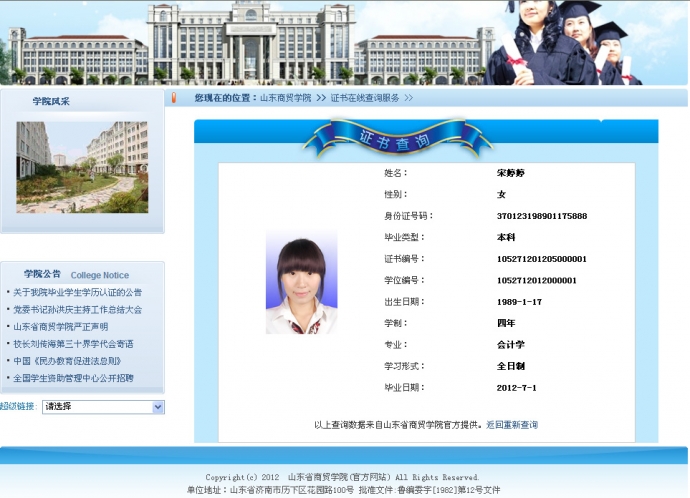Click the gender value 女
Image resolution: width=690 pixels, height=498 pixels.
[x=501, y=194]
